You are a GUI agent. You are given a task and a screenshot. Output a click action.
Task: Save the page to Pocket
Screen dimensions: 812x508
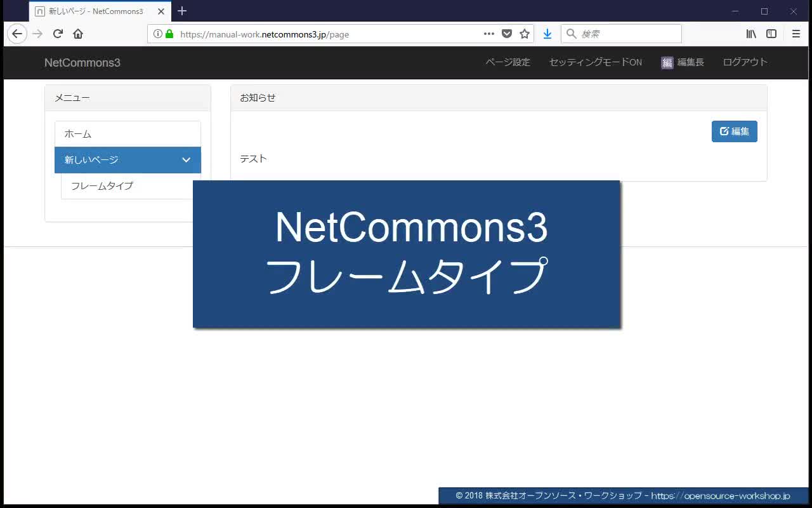point(507,34)
